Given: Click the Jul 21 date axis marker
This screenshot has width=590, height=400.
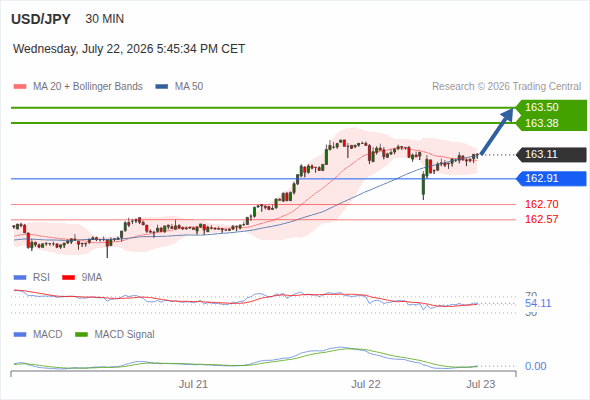Looking at the screenshot, I should 193,384.
